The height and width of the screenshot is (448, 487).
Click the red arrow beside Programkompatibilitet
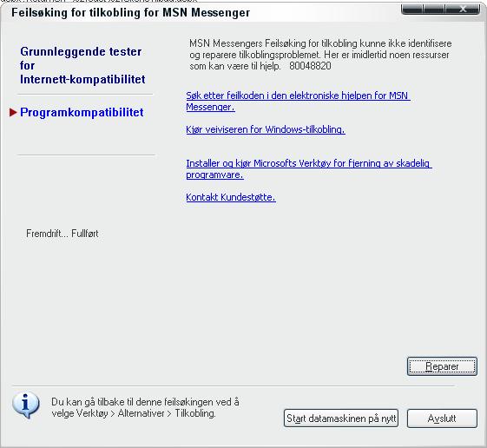click(x=13, y=112)
